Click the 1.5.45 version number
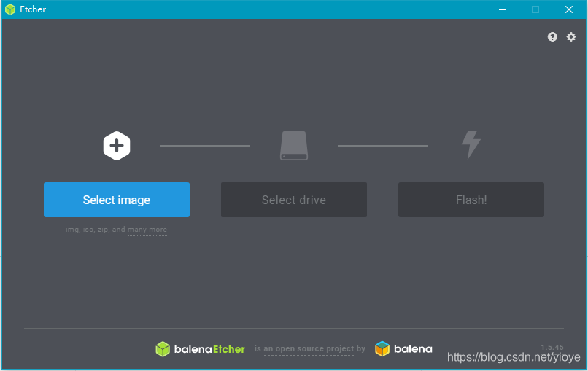Image resolution: width=588 pixels, height=371 pixels. click(552, 348)
